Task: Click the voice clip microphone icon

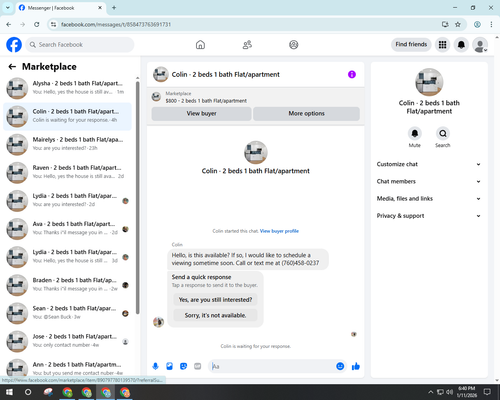Action: pyautogui.click(x=155, y=366)
